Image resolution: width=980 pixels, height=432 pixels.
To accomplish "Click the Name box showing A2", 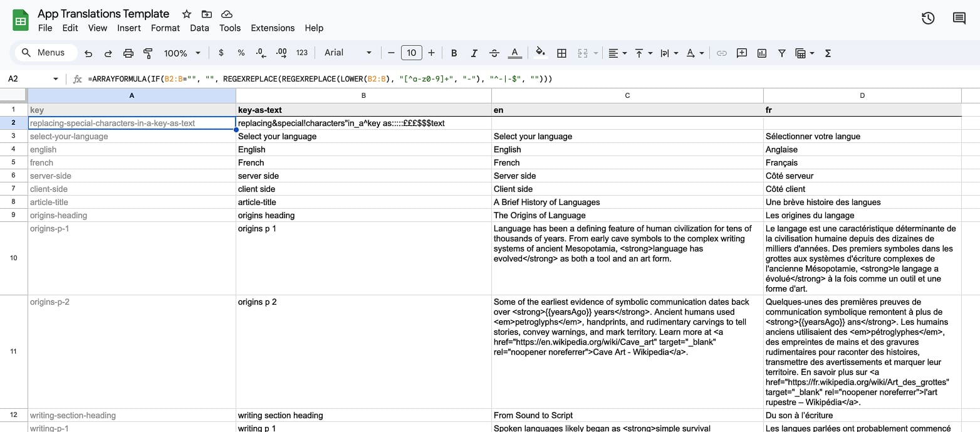I will pyautogui.click(x=28, y=79).
